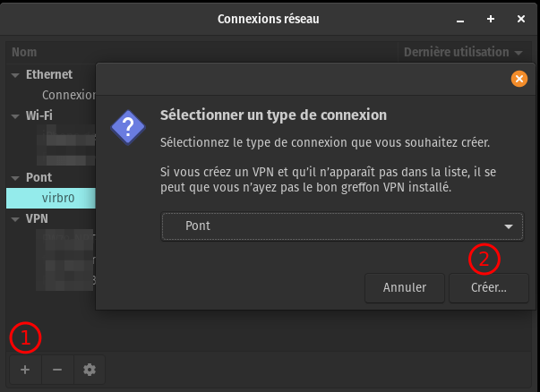This screenshot has width=540, height=392.
Task: Collapse the Wi-Fi section
Action: (x=15, y=115)
